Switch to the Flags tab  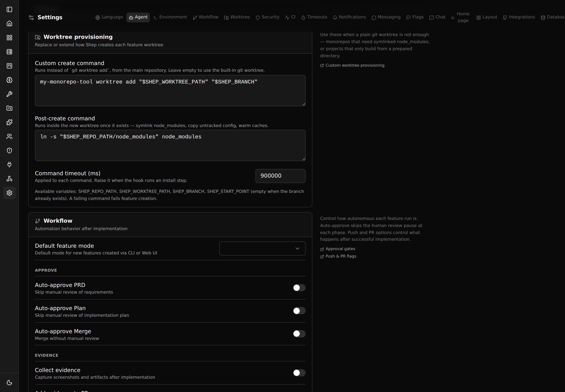pos(415,17)
